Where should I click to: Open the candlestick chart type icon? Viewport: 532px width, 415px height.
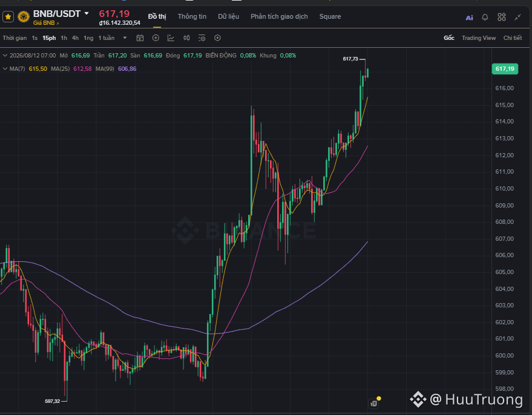186,38
